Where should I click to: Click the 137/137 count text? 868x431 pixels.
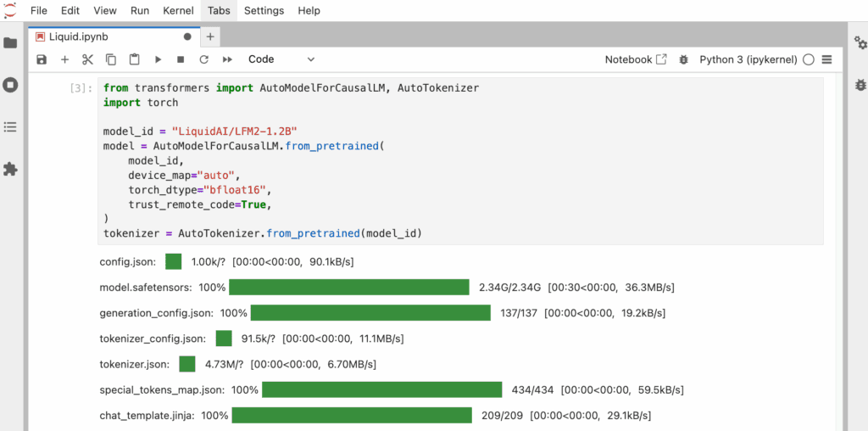[519, 313]
